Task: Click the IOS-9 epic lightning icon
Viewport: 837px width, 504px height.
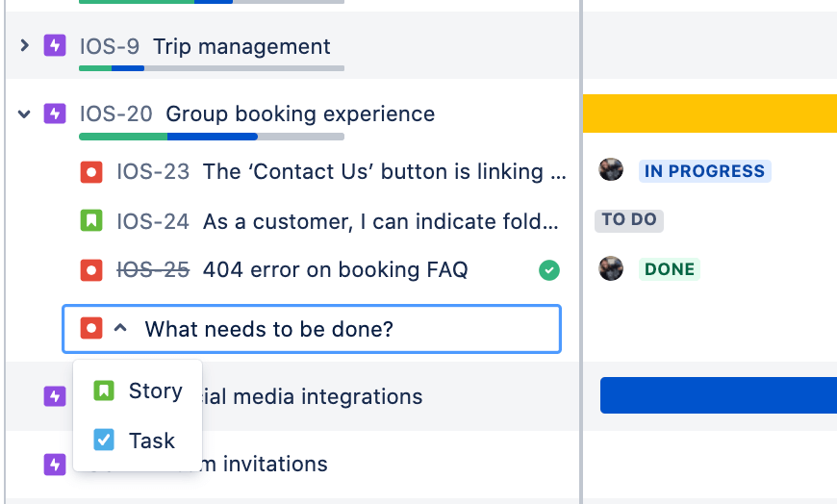Action: (x=55, y=45)
